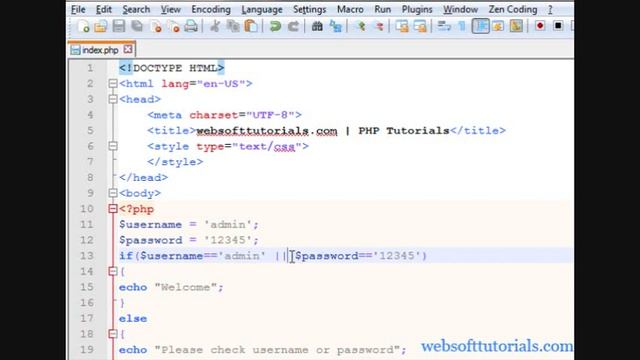The height and width of the screenshot is (360, 640).
Task: Click the title text "websofttutorials.com"
Action: point(267,131)
